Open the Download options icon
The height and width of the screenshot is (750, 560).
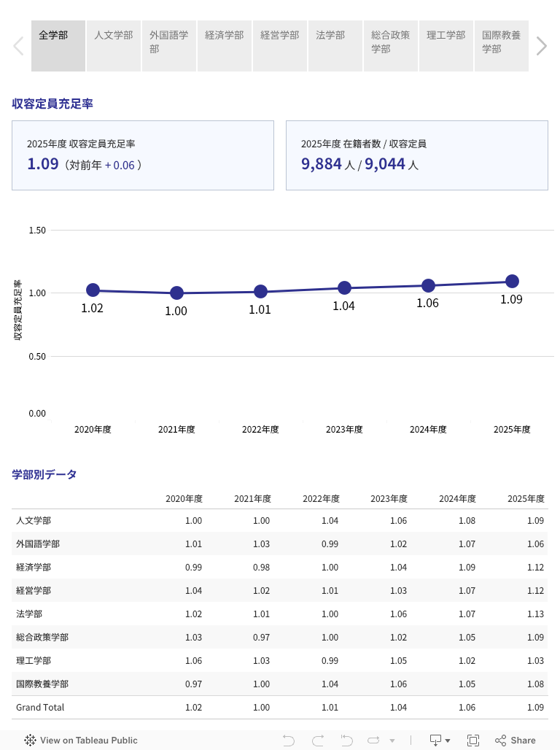coord(440,741)
